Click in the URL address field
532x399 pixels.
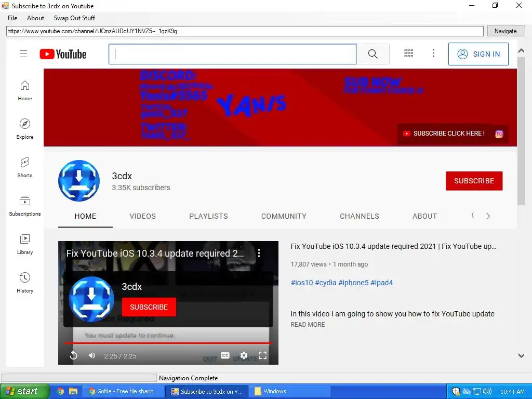[x=245, y=31]
